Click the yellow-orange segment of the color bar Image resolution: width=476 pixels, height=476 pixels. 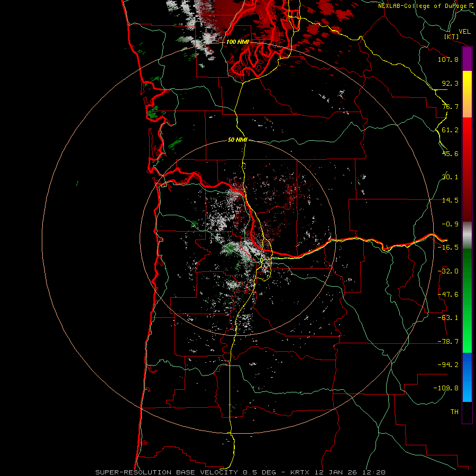467,94
